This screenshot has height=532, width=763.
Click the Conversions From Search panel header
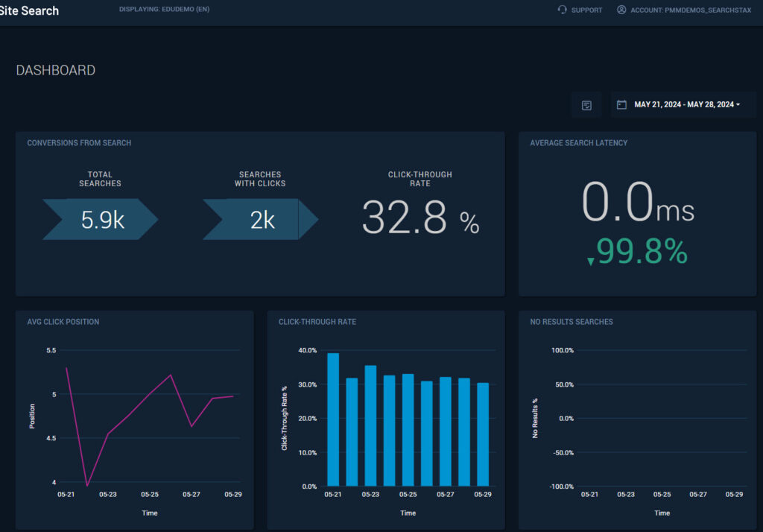[x=79, y=142]
